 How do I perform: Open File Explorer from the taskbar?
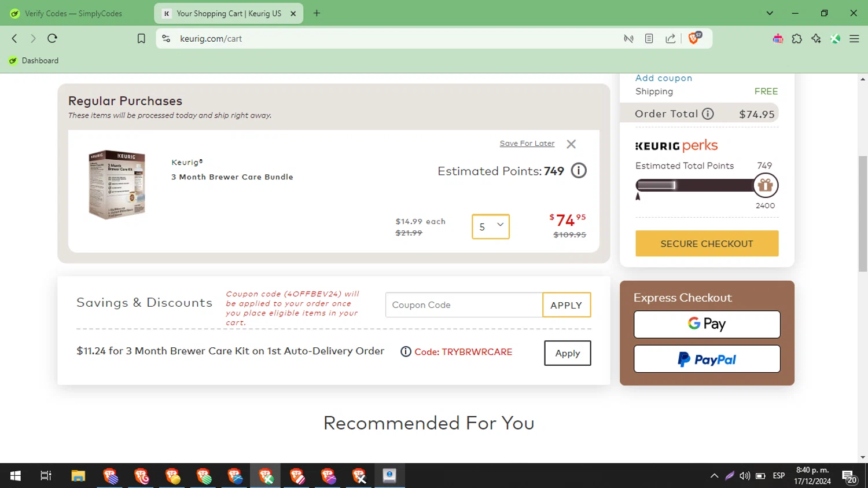(x=78, y=476)
